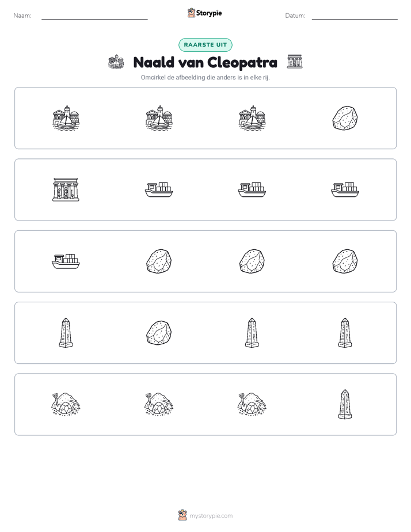Image resolution: width=411 pixels, height=532 pixels.
Task: Click the first harbor lighthouse picture
Action: tap(66, 118)
